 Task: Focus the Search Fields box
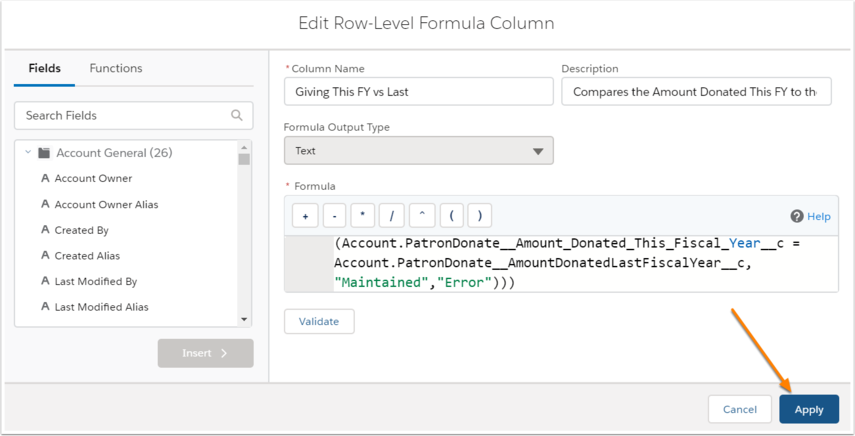[x=134, y=116]
